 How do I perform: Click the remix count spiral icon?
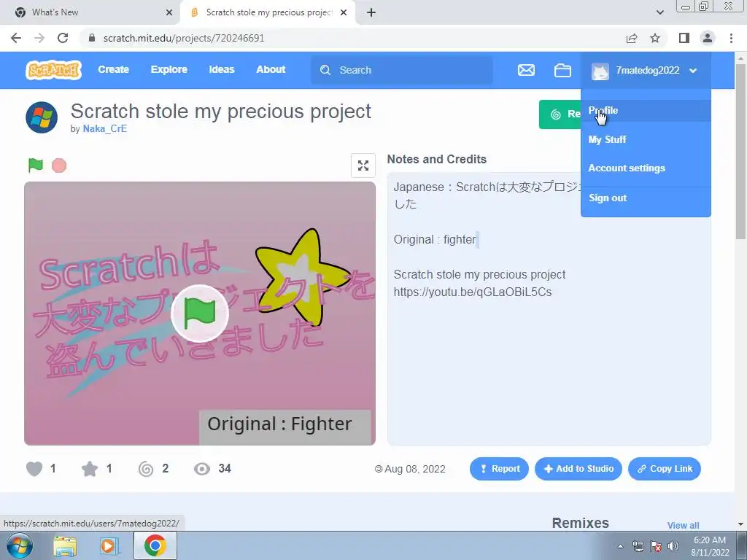coord(146,469)
